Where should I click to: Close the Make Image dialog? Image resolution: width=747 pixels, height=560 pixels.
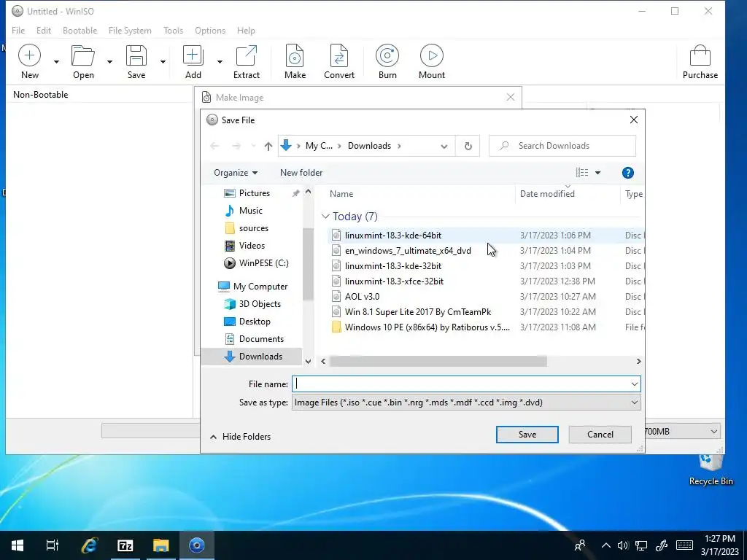coord(510,97)
